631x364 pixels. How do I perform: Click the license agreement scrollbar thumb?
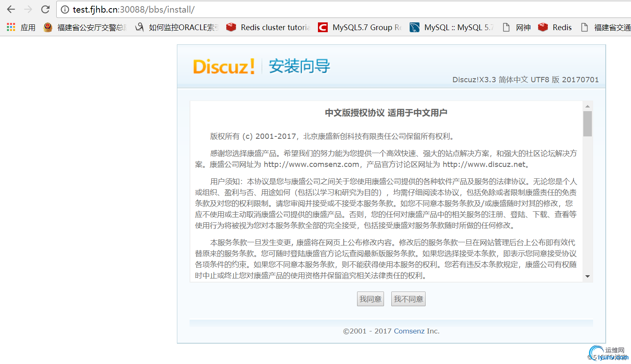587,124
